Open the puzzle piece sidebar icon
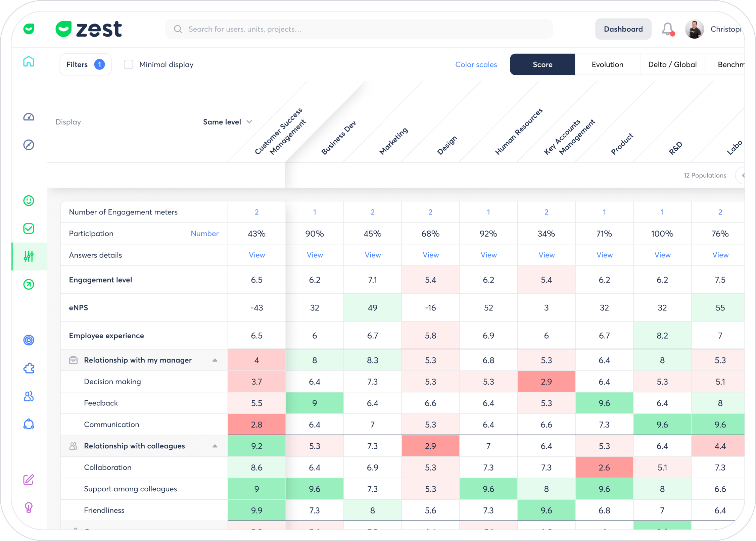756x541 pixels. [x=29, y=368]
